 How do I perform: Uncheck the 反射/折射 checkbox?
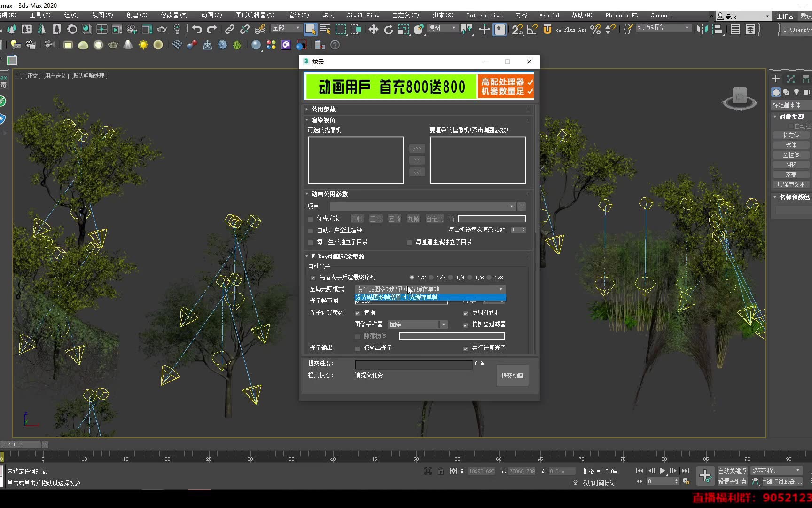[466, 313]
